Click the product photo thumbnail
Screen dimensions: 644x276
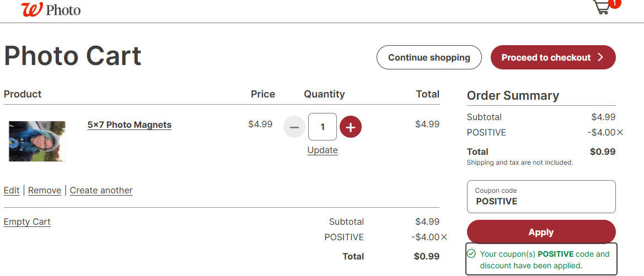(37, 141)
